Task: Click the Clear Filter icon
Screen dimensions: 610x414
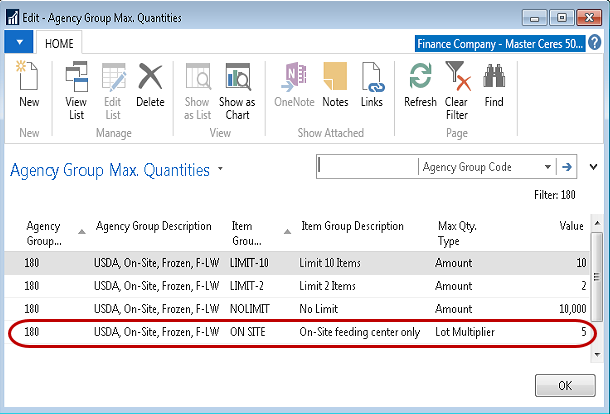Action: pyautogui.click(x=456, y=84)
